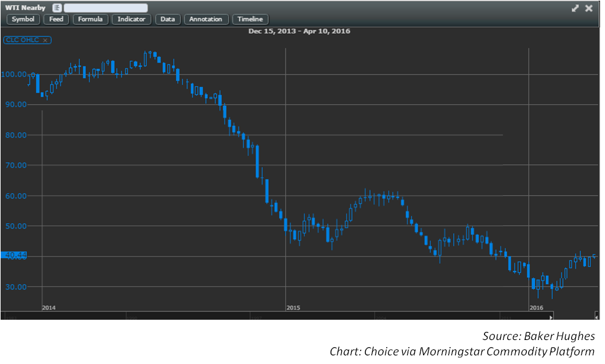Click the WTI Nearby window title

click(25, 8)
